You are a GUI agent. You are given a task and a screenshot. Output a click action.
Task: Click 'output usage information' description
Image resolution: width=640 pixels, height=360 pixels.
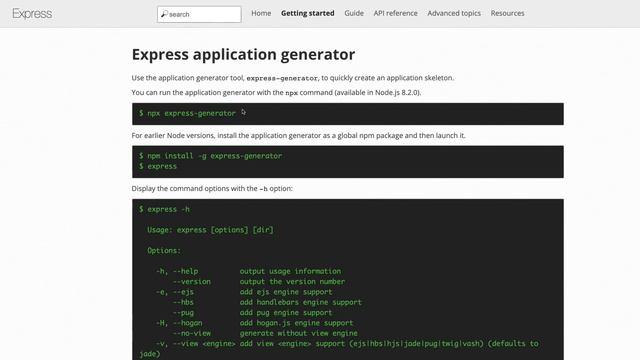(x=290, y=271)
